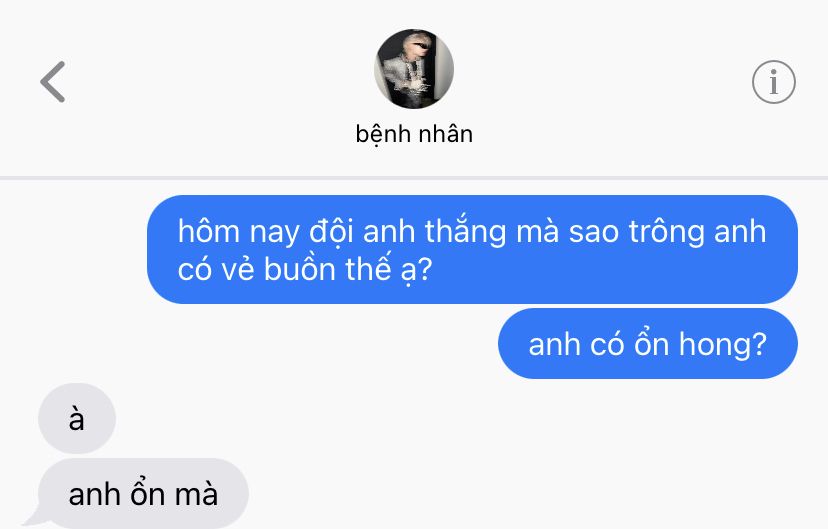This screenshot has width=828, height=529.
Task: Select the gray 'à' reply bubble
Action: click(x=77, y=419)
